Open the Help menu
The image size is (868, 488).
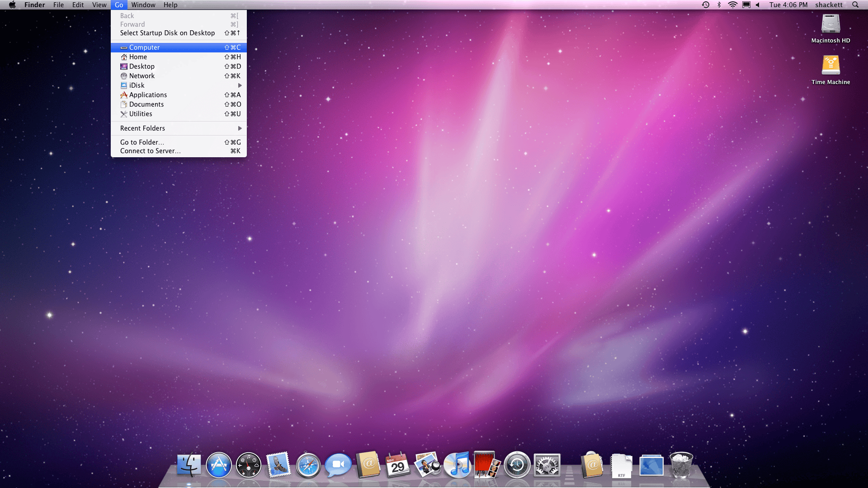tap(170, 5)
